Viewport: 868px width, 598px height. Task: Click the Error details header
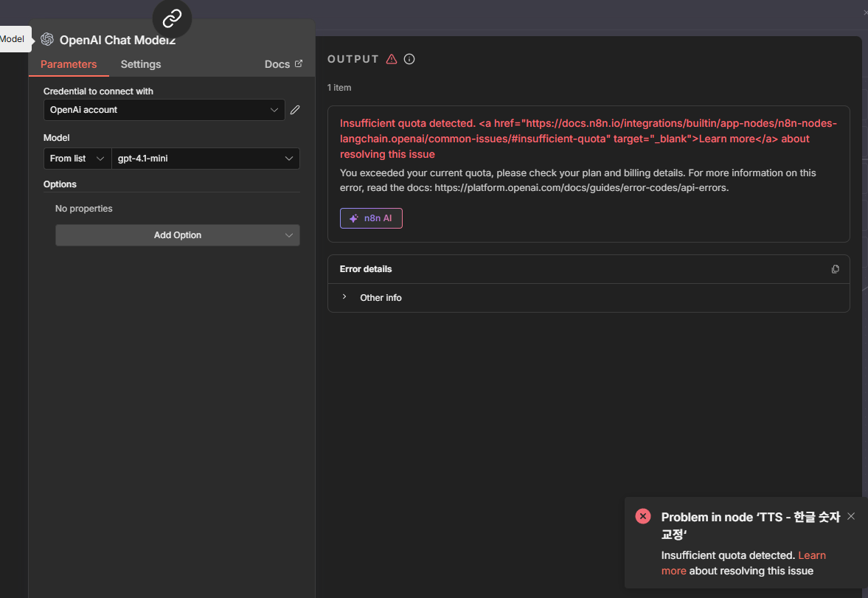366,269
